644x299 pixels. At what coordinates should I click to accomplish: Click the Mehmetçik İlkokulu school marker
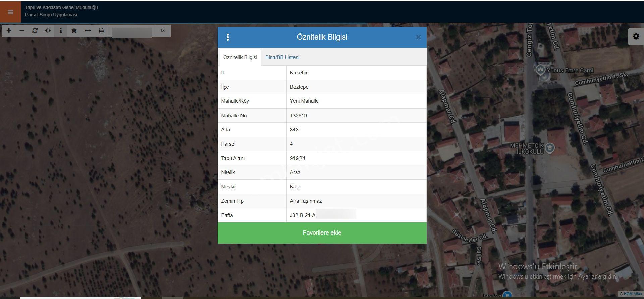click(x=550, y=148)
